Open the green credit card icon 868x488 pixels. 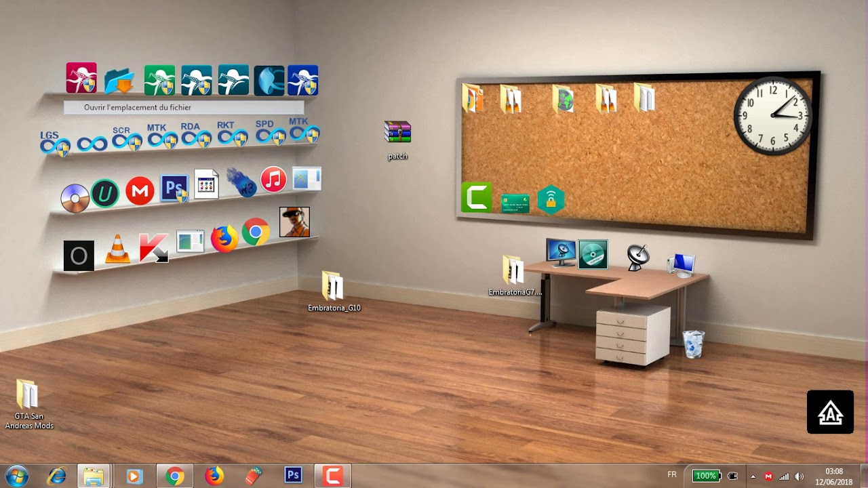pyautogui.click(x=515, y=203)
